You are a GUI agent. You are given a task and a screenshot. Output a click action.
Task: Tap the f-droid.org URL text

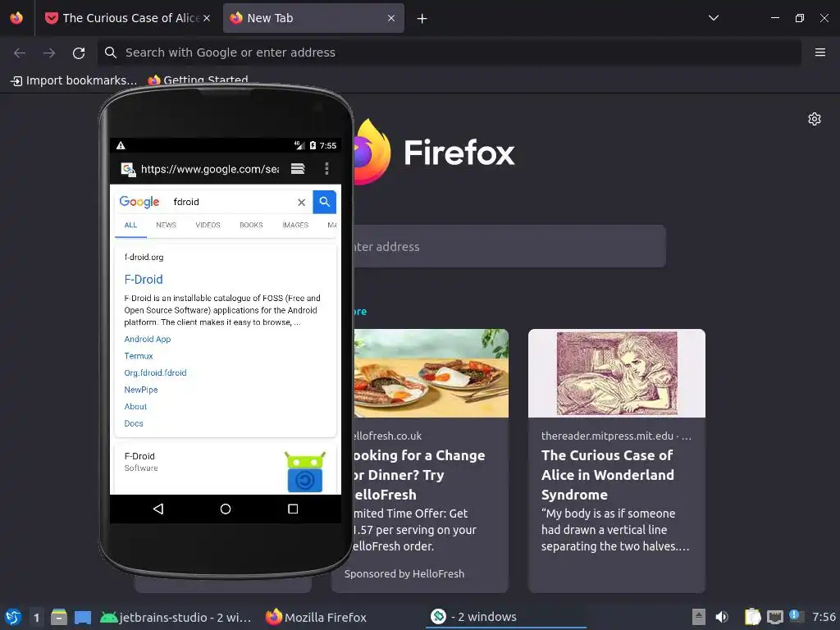144,257
